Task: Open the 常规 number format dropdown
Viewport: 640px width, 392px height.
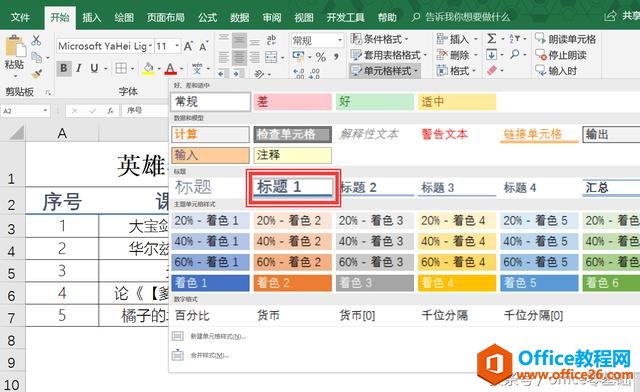Action: pyautogui.click(x=340, y=40)
